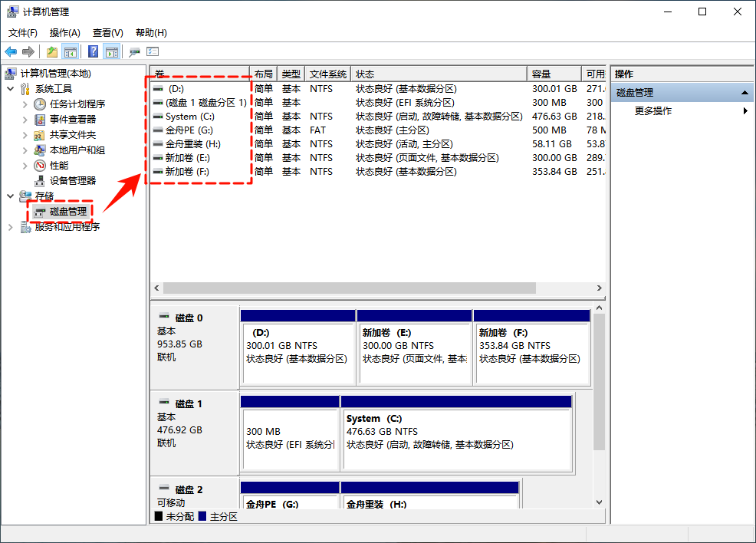Open the 查看(V) menu
Viewport: 756px width, 543px height.
[107, 32]
